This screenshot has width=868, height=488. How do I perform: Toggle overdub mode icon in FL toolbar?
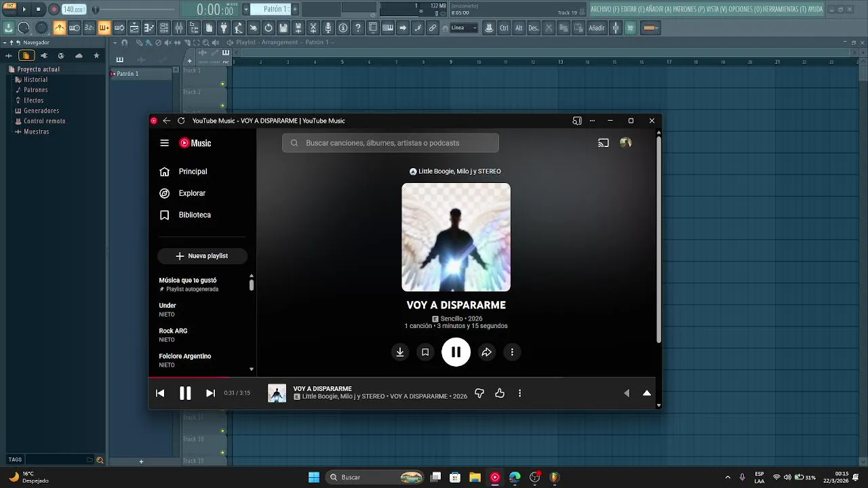click(x=104, y=28)
